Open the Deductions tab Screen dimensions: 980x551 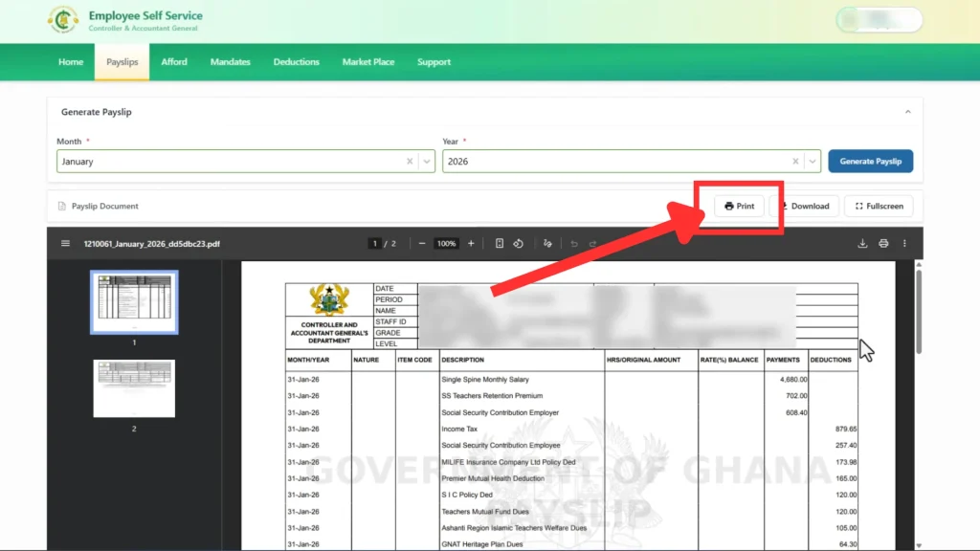tap(297, 62)
